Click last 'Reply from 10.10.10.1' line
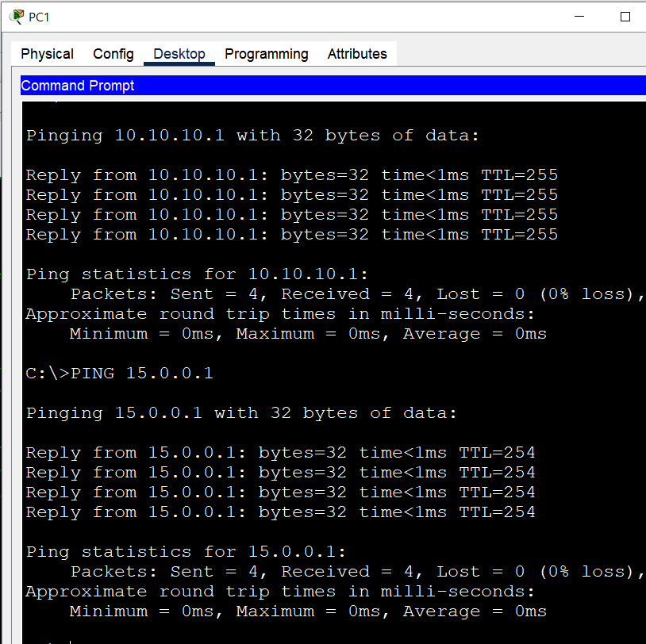 coord(292,234)
